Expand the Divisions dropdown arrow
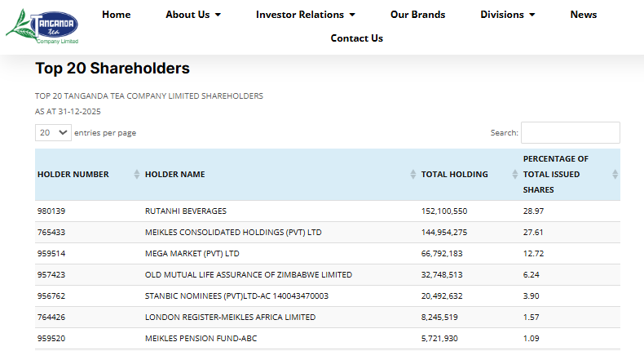 point(532,15)
